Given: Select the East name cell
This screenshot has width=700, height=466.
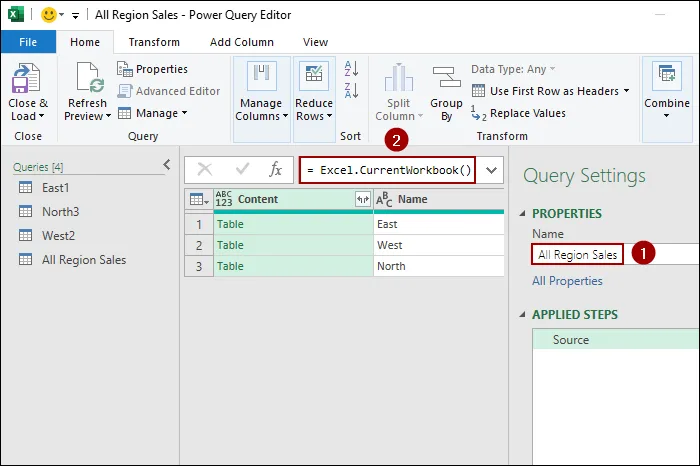Looking at the screenshot, I should click(439, 224).
